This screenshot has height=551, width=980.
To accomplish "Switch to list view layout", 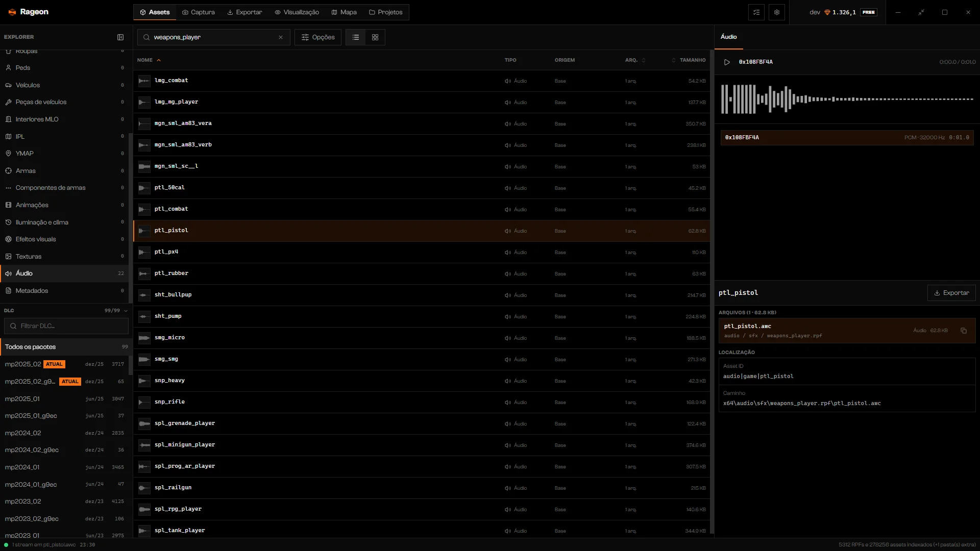I will pyautogui.click(x=356, y=37).
